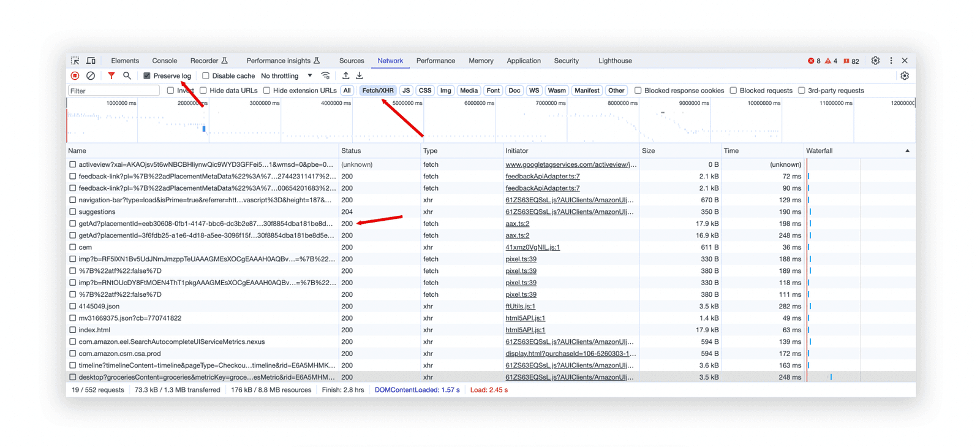Filter requests by Wasm

click(x=557, y=91)
